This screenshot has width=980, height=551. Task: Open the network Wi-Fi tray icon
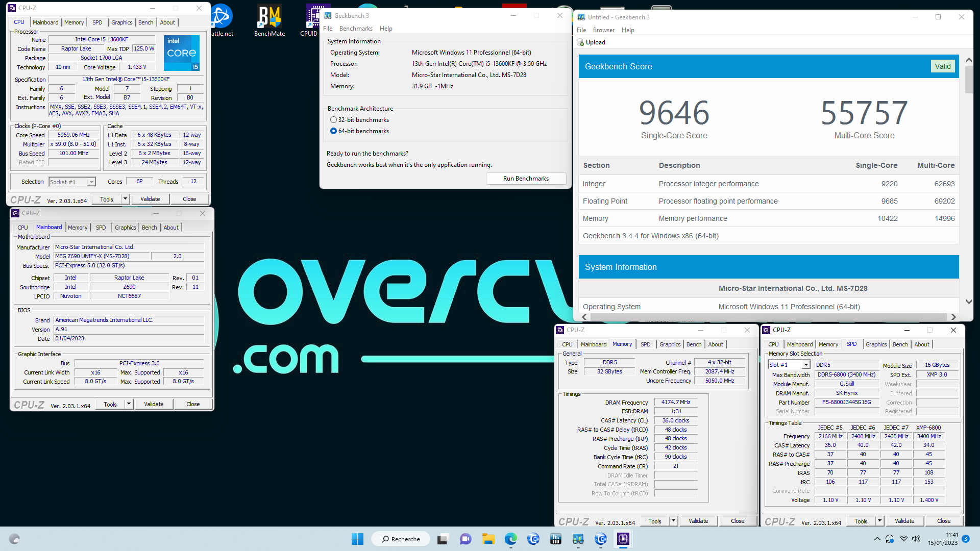click(903, 539)
